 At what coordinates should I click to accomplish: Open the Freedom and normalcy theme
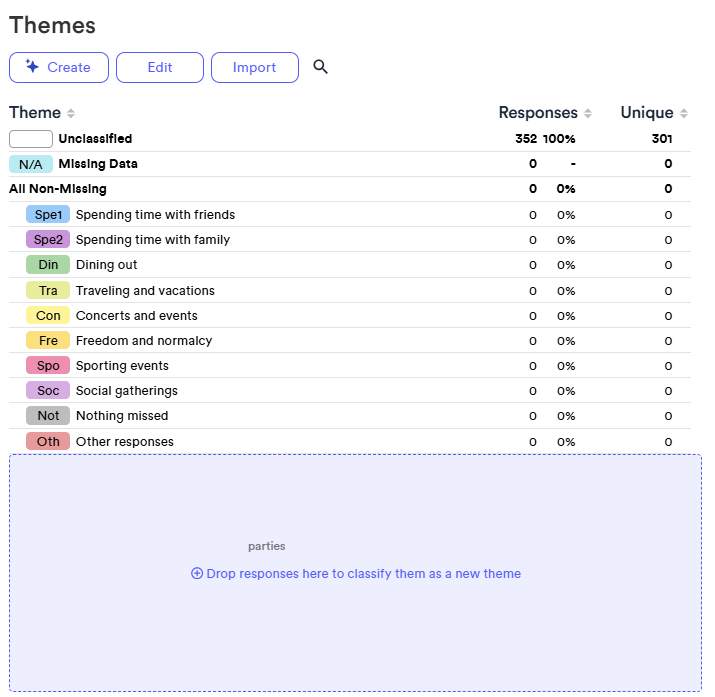point(143,341)
